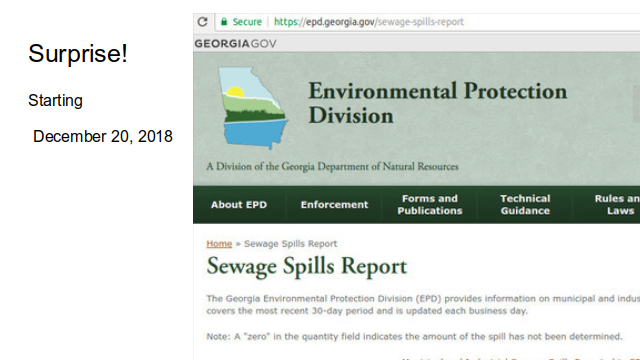Open the Enforcement menu
Viewport: 640px width, 360px height.
pos(334,204)
